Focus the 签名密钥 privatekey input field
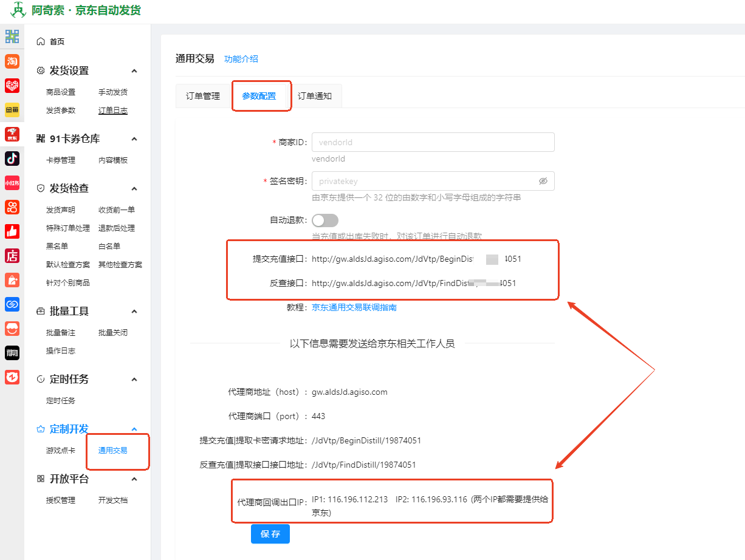 tap(433, 181)
